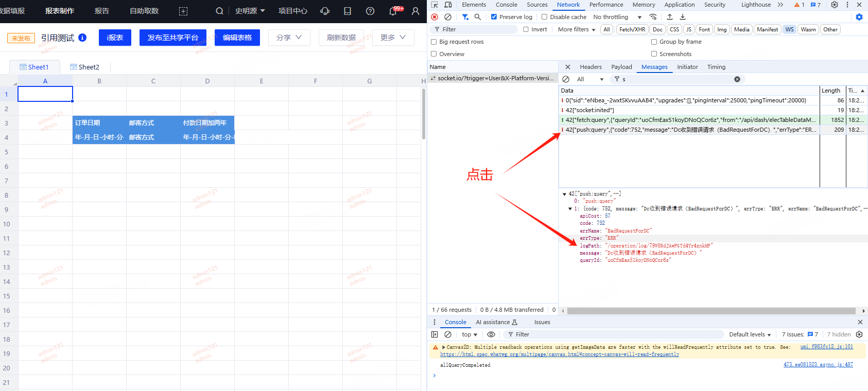This screenshot has height=391, width=868.
Task: Open the customer service headset icon
Action: (325, 11)
